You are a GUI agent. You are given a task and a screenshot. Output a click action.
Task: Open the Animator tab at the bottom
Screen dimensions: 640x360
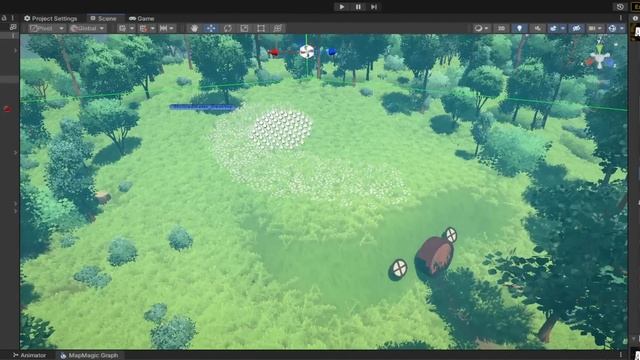click(29, 355)
